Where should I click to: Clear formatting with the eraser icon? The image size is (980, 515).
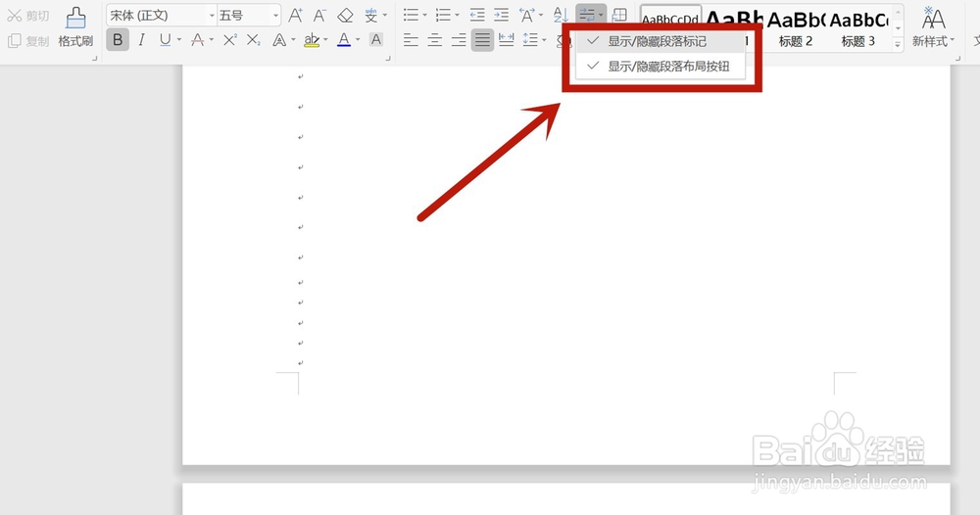click(345, 16)
